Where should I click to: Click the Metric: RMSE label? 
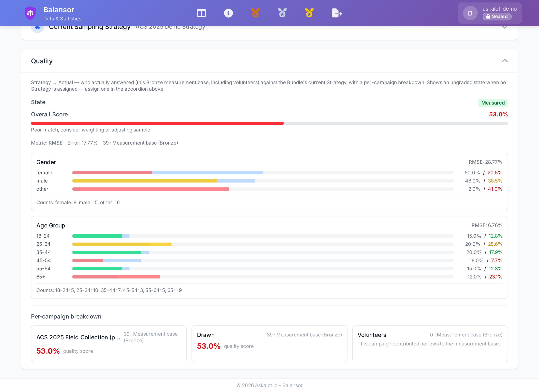tap(47, 143)
